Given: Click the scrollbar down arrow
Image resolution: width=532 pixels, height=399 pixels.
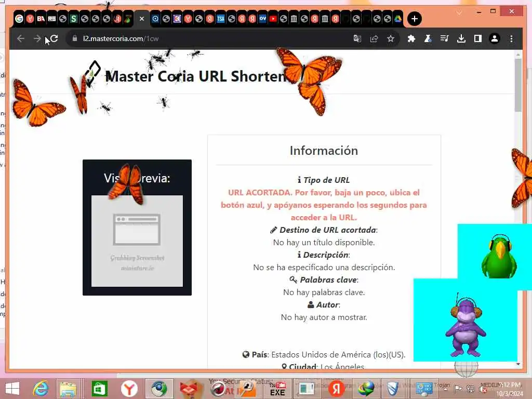Looking at the screenshot, I should [518, 364].
